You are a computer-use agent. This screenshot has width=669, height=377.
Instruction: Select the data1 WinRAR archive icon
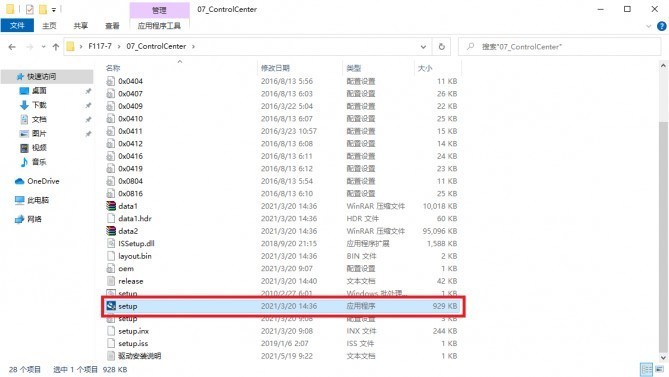[111, 206]
